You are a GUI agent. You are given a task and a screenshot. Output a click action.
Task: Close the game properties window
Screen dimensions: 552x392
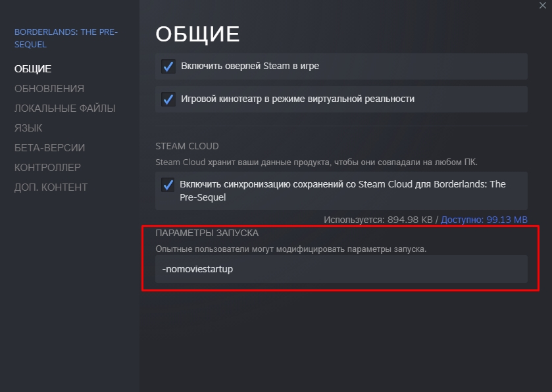(x=543, y=5)
